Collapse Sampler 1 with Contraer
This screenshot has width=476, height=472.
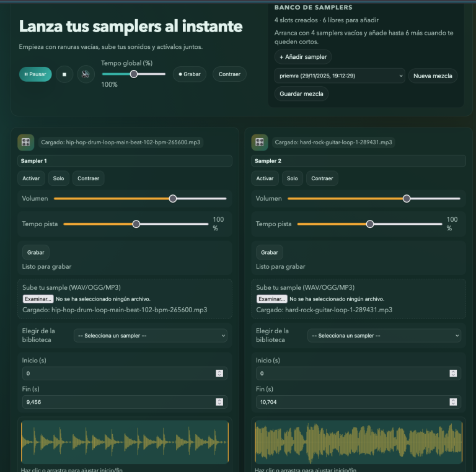click(x=89, y=178)
